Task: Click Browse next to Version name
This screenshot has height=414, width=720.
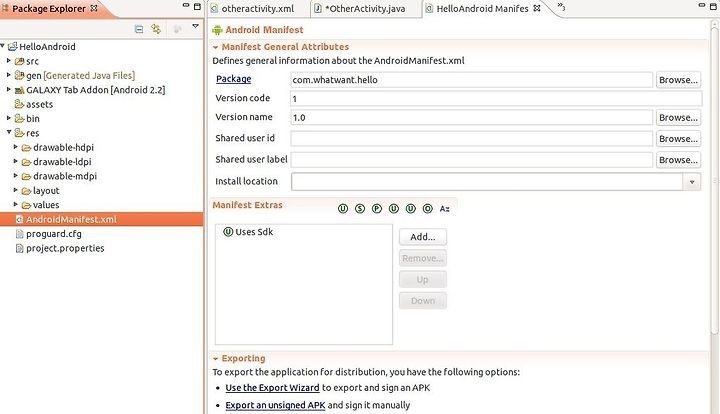Action: point(678,117)
